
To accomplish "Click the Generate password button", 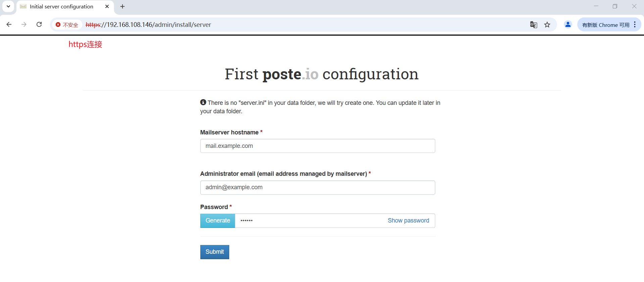I will pyautogui.click(x=218, y=221).
